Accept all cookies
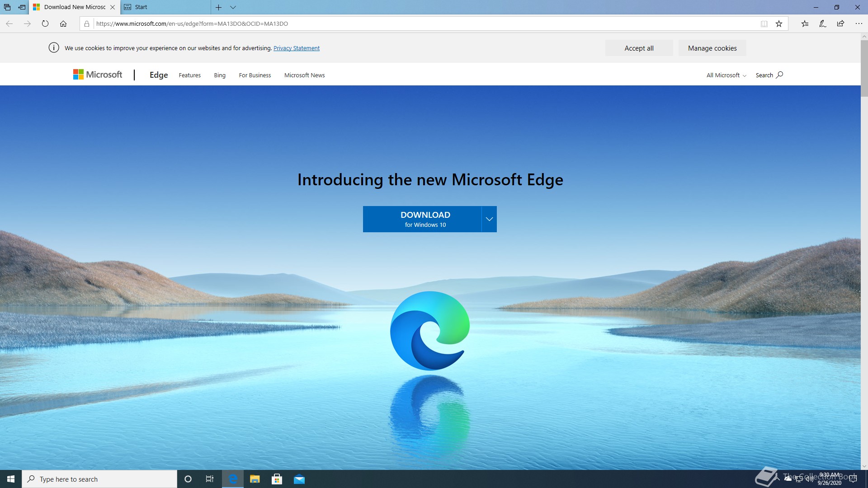The height and width of the screenshot is (488, 868). 639,48
